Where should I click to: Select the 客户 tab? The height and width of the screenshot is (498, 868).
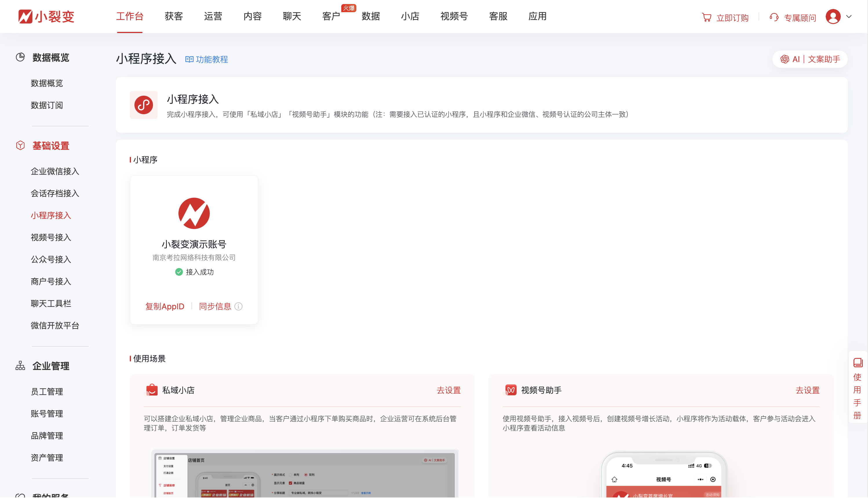[x=331, y=16]
